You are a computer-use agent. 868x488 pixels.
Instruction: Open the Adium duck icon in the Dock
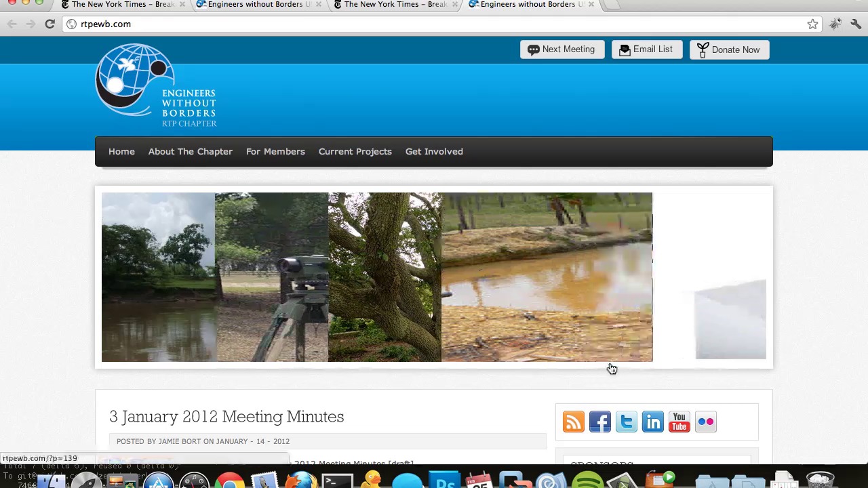[372, 480]
